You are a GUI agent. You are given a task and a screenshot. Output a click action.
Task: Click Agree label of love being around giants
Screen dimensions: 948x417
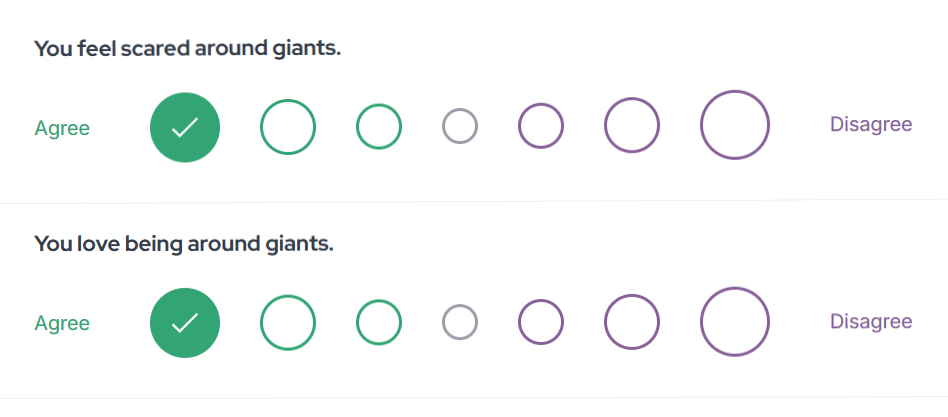tap(62, 324)
